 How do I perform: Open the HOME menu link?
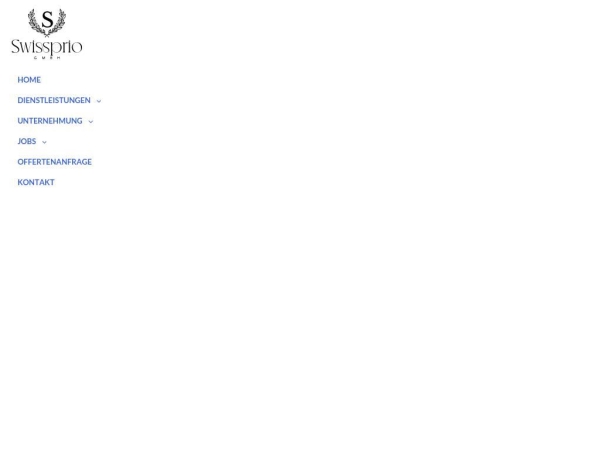tap(29, 80)
